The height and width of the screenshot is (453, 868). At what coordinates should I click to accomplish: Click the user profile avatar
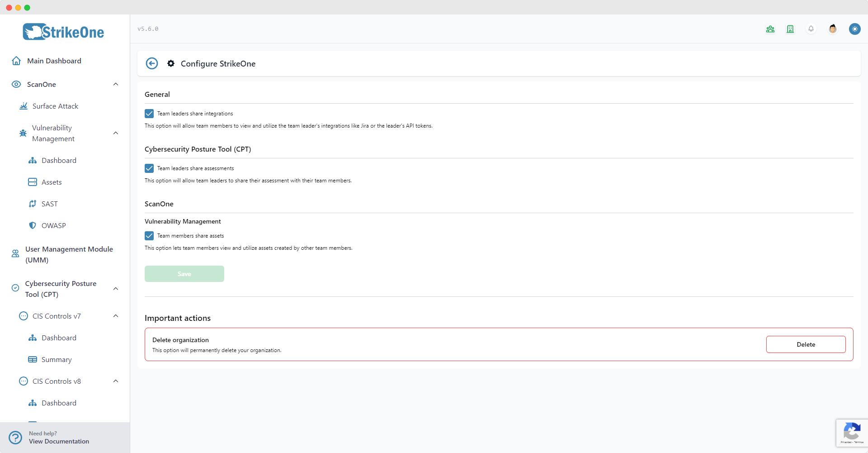tap(833, 29)
